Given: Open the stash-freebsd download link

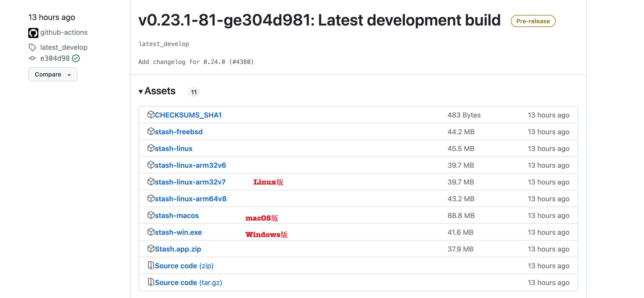Looking at the screenshot, I should (x=179, y=132).
